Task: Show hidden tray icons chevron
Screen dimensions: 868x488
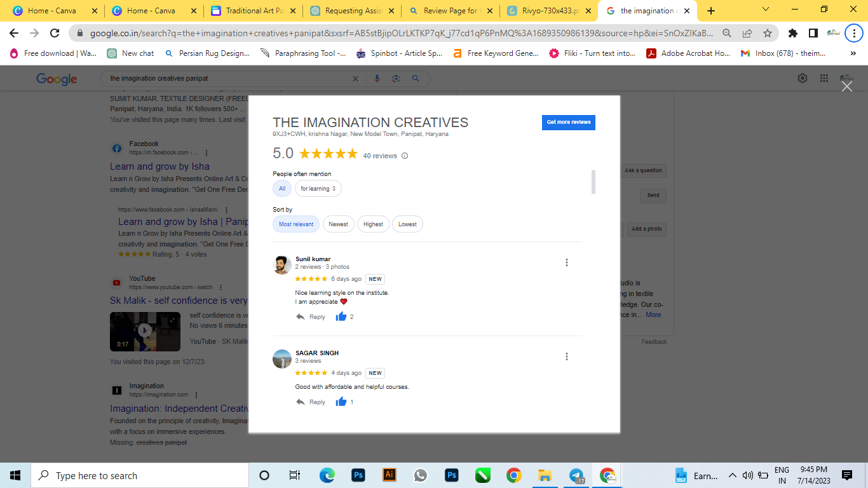Action: point(732,475)
